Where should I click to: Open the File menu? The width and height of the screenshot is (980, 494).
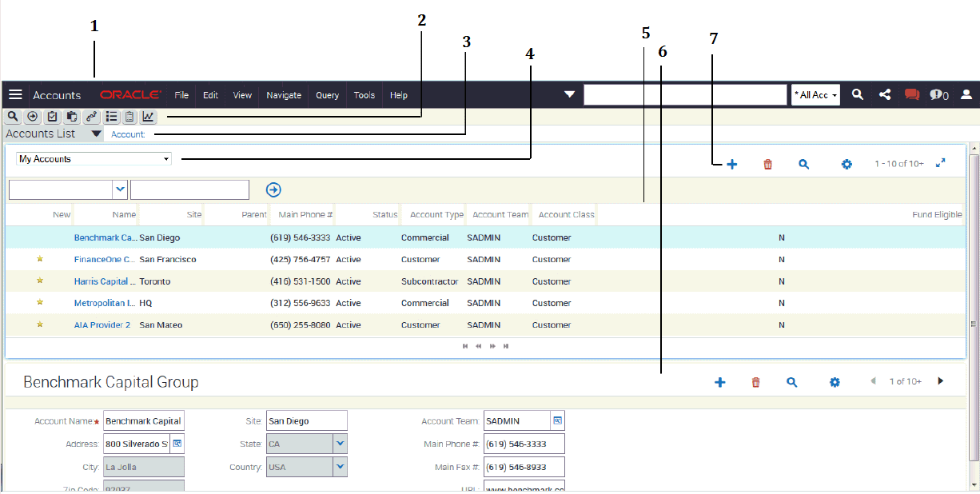tap(181, 95)
